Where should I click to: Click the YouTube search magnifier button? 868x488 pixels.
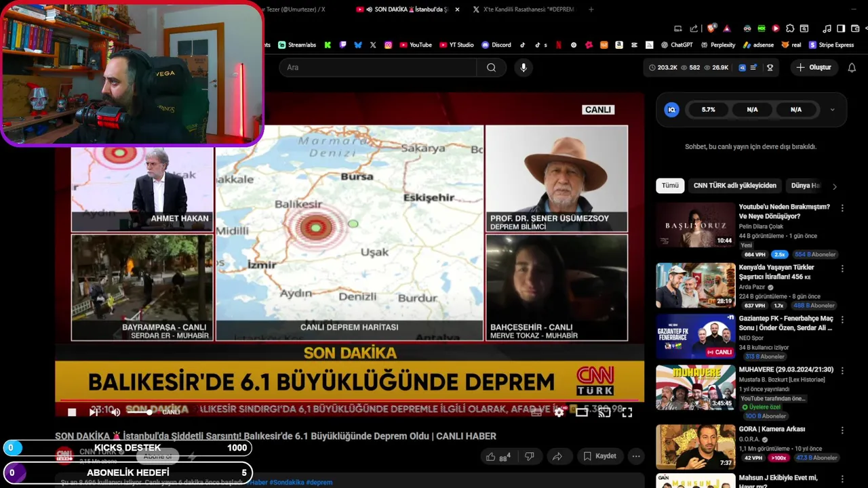491,67
